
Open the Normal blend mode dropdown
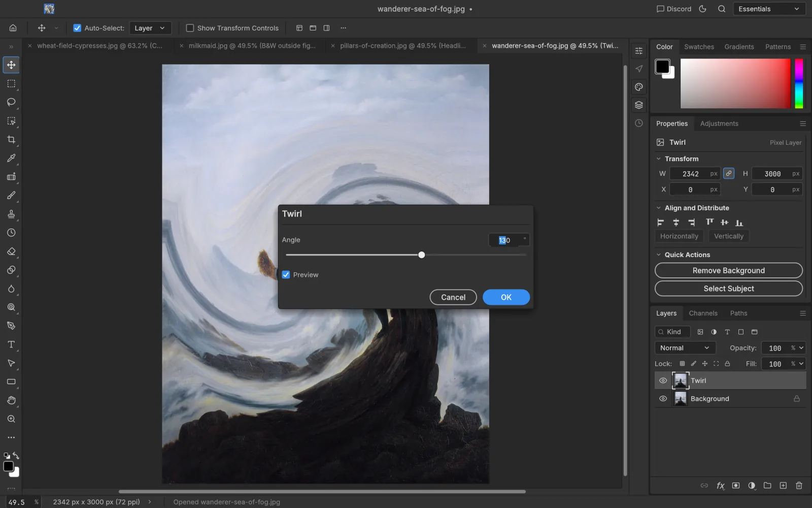685,348
